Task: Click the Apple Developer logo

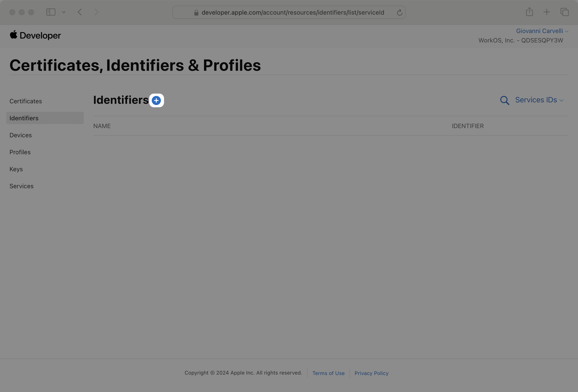Action: pyautogui.click(x=35, y=35)
